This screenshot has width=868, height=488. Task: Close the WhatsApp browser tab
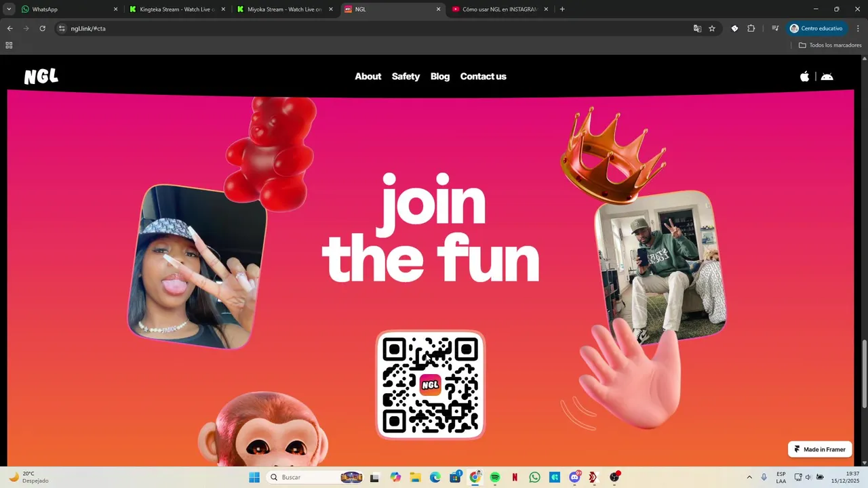(x=115, y=9)
